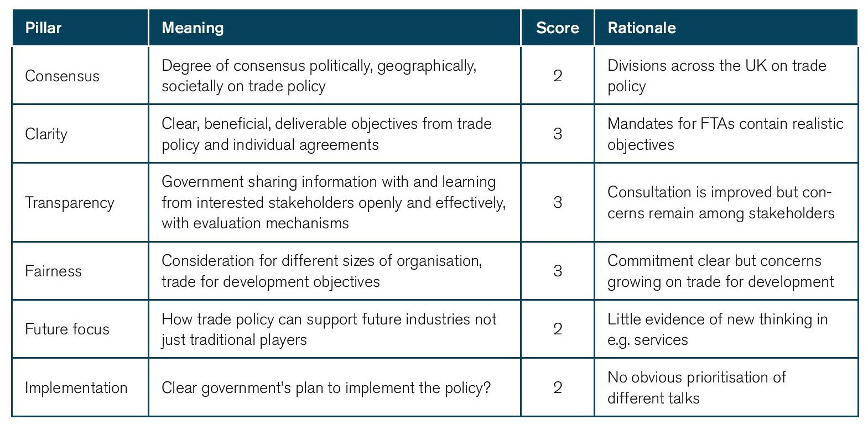Screen dimensions: 868x425
Task: Click the Meaning column header
Action: coord(193,28)
